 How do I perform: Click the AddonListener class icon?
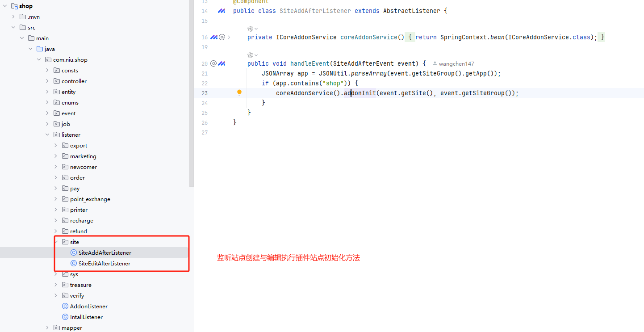coord(65,307)
